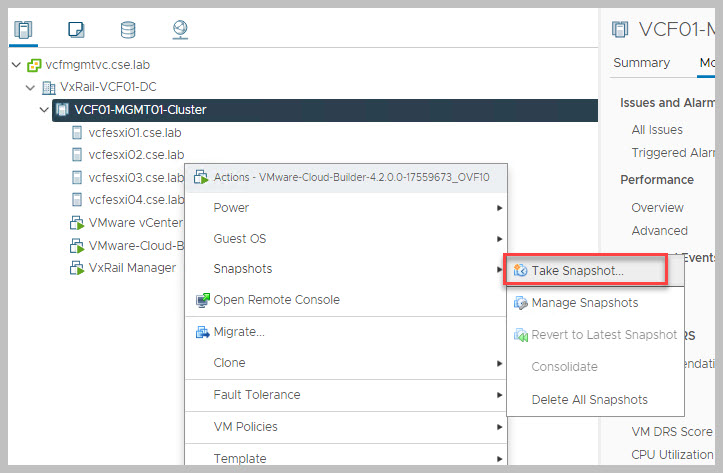
Task: Open the Hosts and Clusters inventory view icon
Action: [23, 30]
